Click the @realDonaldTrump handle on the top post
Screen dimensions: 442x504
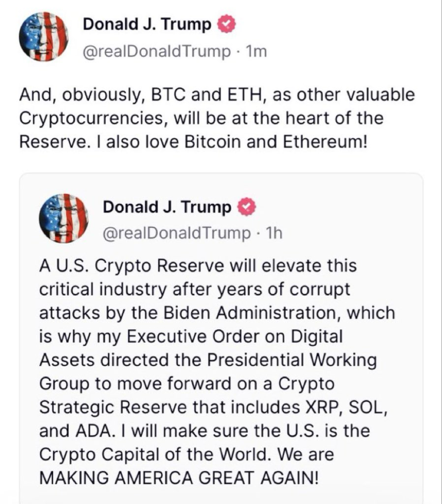(157, 52)
